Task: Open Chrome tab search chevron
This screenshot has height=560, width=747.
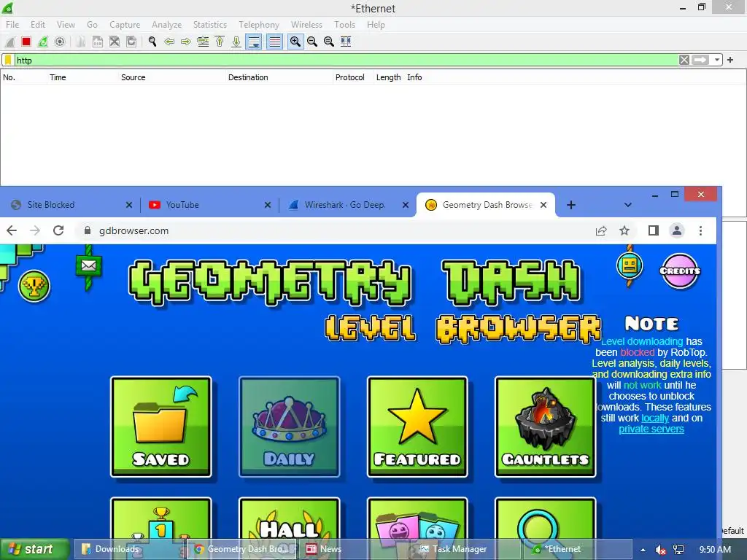Action: 628,205
